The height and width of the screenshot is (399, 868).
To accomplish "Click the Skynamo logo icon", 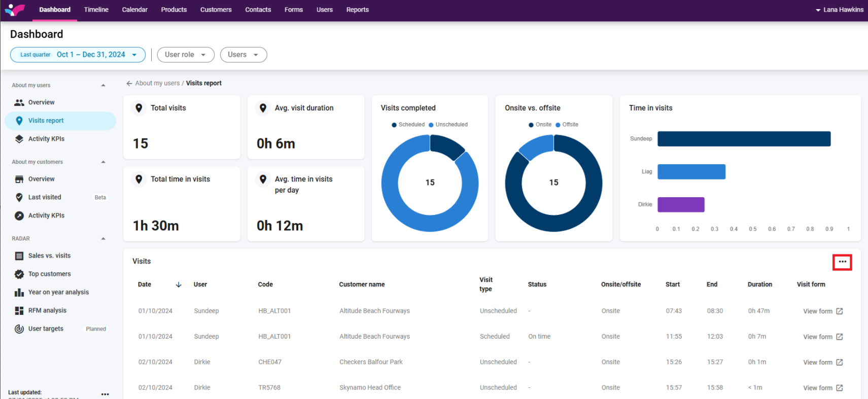I will coord(15,10).
